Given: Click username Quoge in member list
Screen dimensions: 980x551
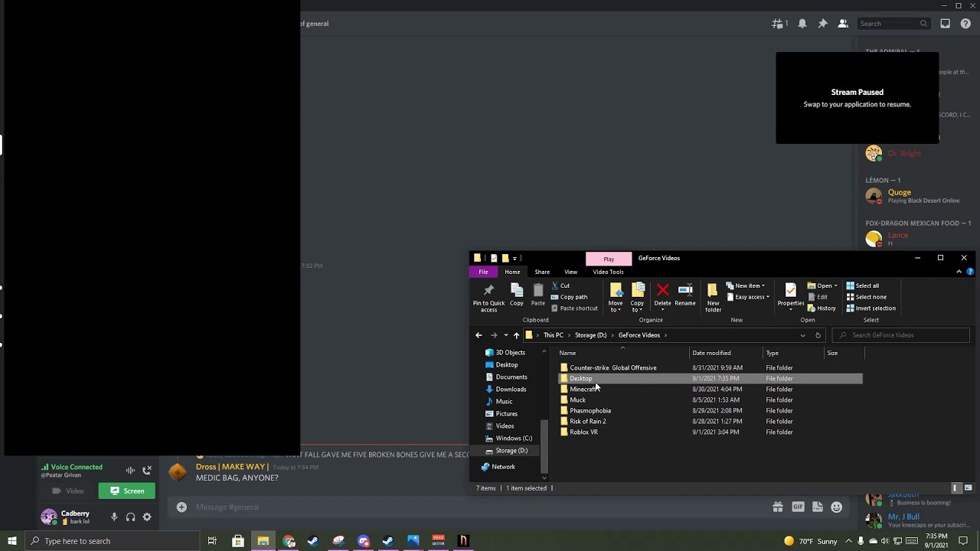Looking at the screenshot, I should click(900, 192).
